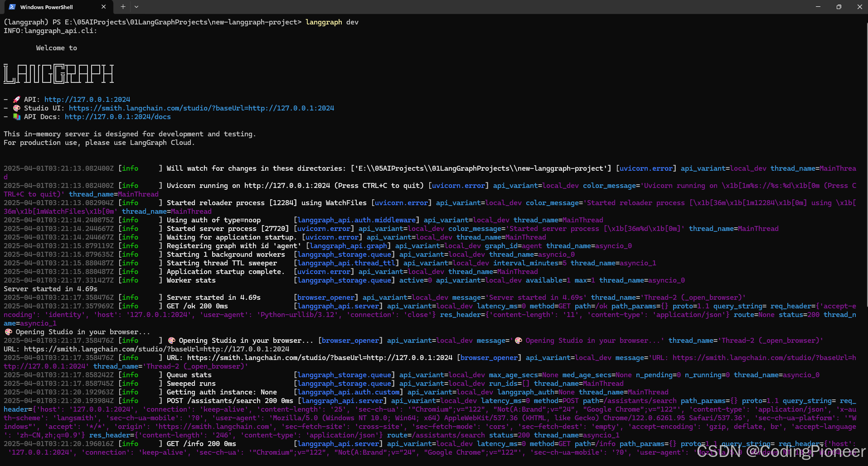Click the books emoji beside API Docs
The height and width of the screenshot is (466, 868).
coord(16,117)
